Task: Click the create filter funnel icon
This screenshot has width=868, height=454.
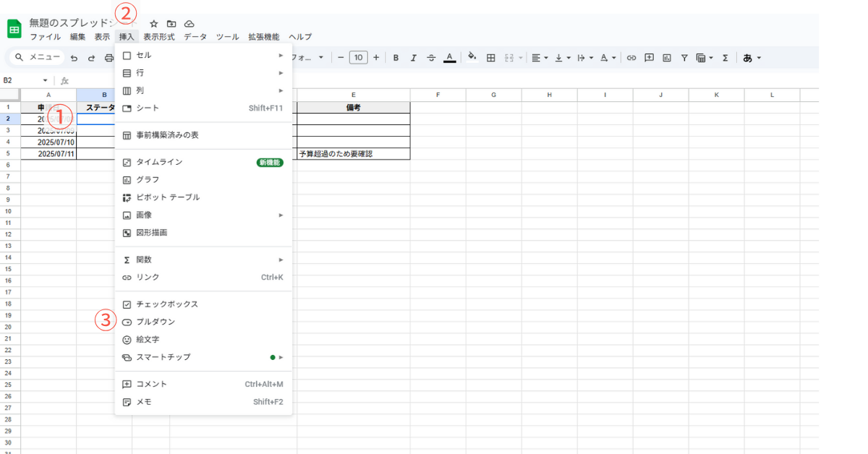Action: (x=684, y=58)
